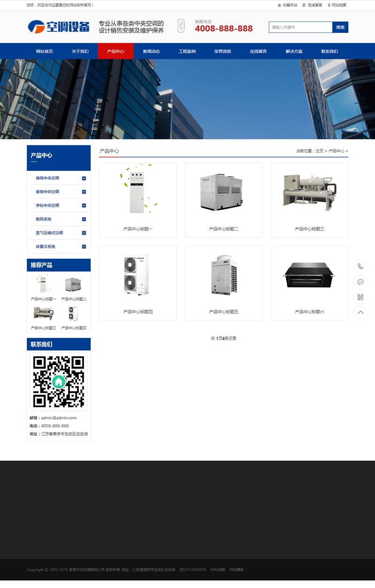The height and width of the screenshot is (588, 375).
Task: Click the 空调设备 site logo
Action: (59, 27)
